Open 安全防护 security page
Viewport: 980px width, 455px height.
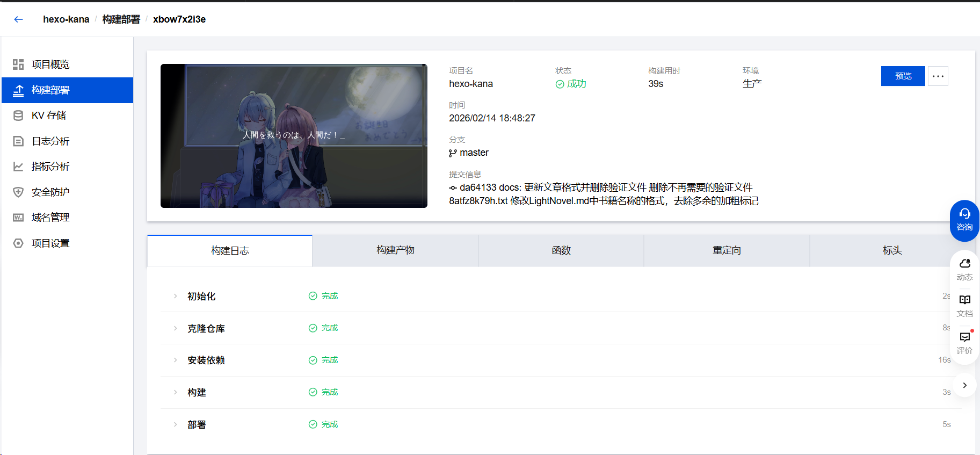(x=50, y=192)
